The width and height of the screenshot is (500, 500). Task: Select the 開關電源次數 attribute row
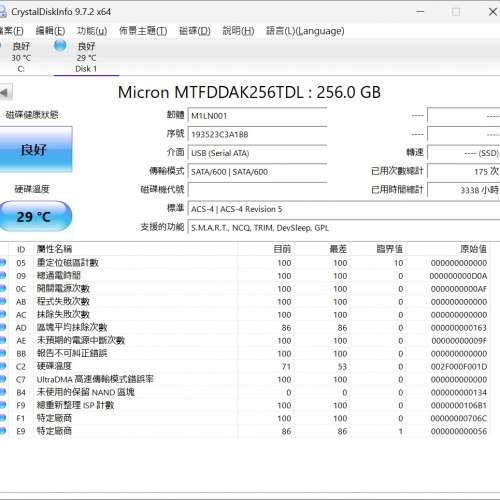pos(245,289)
